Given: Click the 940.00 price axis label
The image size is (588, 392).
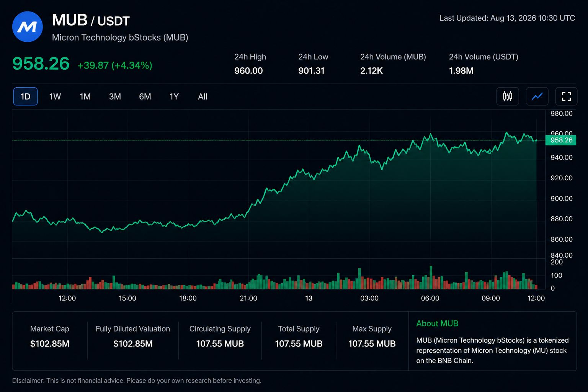Looking at the screenshot, I should [561, 157].
